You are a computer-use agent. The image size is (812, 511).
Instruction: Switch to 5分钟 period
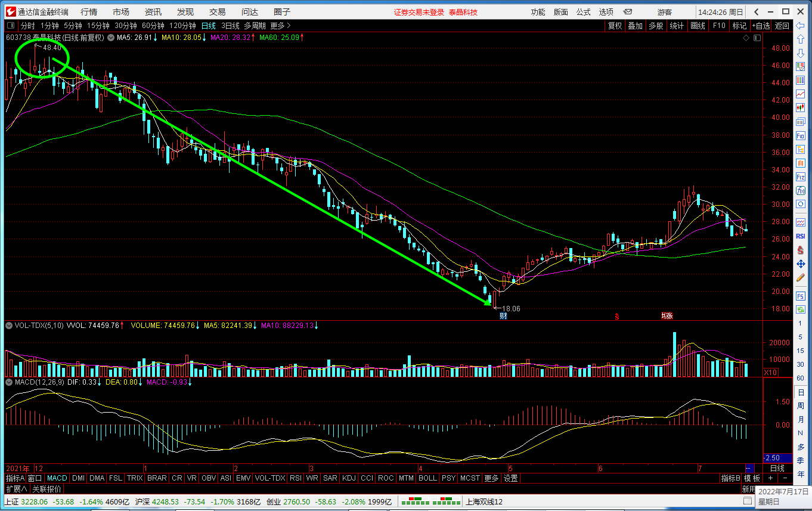(x=73, y=26)
